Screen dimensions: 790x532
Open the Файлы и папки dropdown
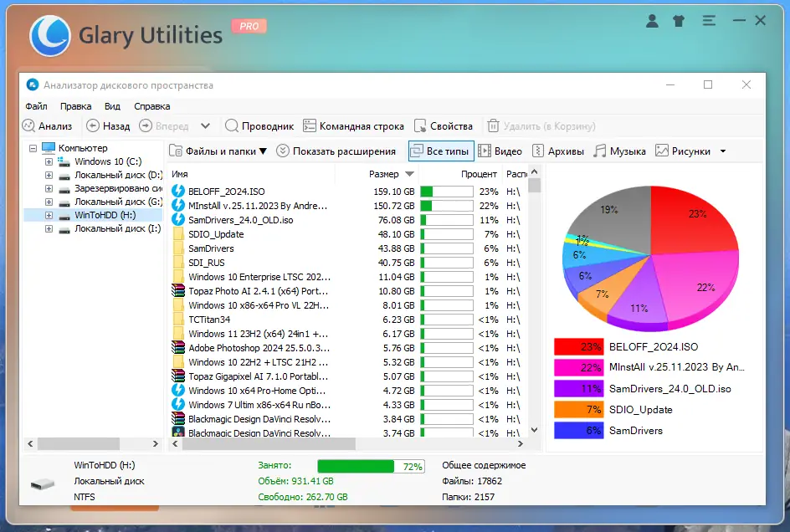pyautogui.click(x=218, y=151)
